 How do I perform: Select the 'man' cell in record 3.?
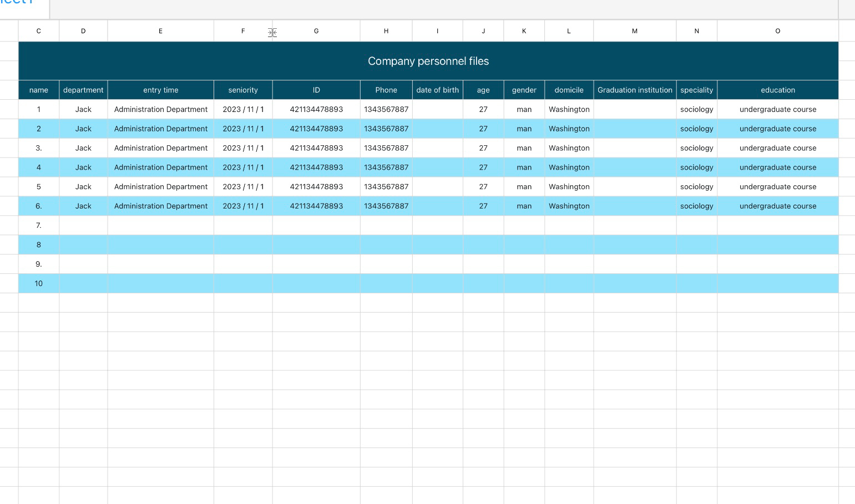(524, 148)
